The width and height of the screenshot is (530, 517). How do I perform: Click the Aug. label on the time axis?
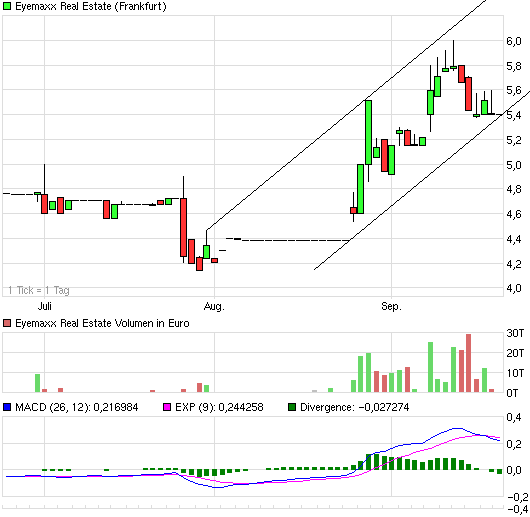point(214,306)
